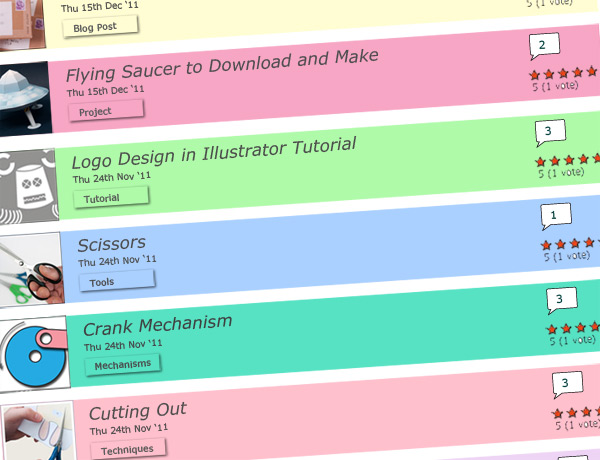Click the '5 (1 vote)' text in Cutting Out row
Image resolution: width=600 pixels, height=460 pixels.
click(x=577, y=425)
